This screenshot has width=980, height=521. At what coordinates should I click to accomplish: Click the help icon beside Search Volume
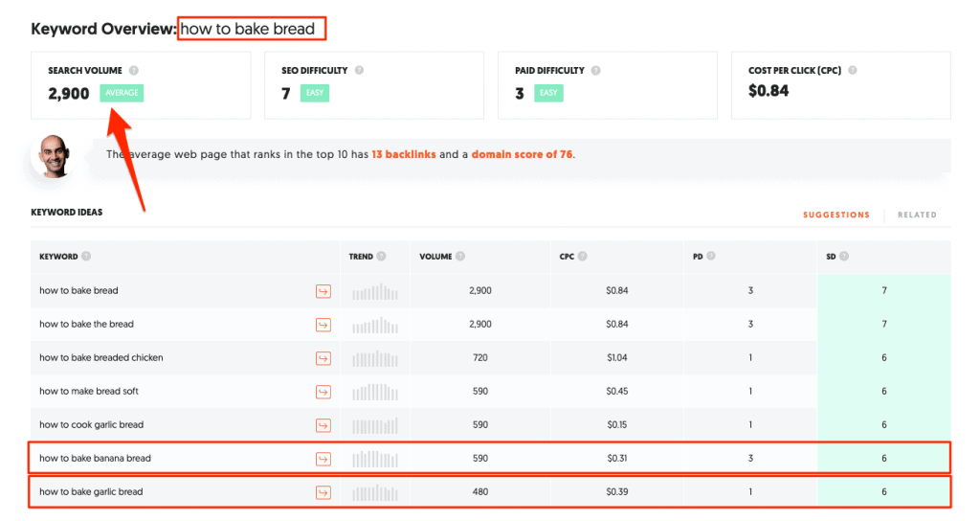tap(134, 71)
